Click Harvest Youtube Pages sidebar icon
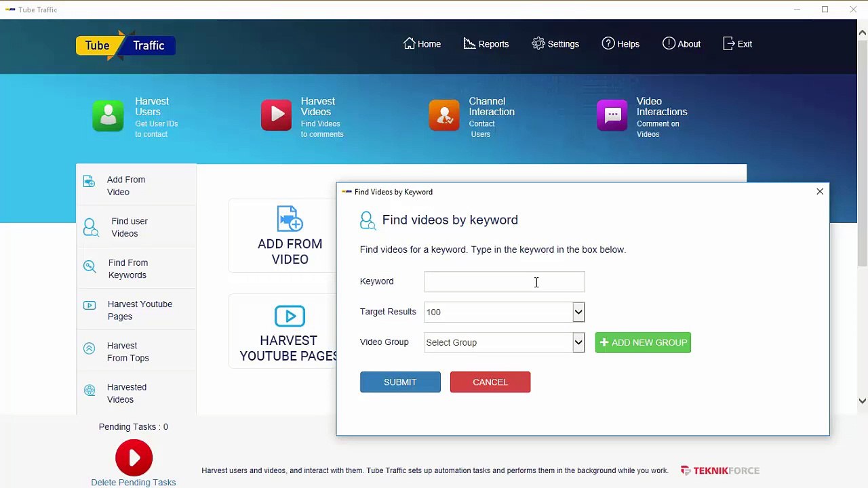The width and height of the screenshot is (868, 488). [x=90, y=306]
